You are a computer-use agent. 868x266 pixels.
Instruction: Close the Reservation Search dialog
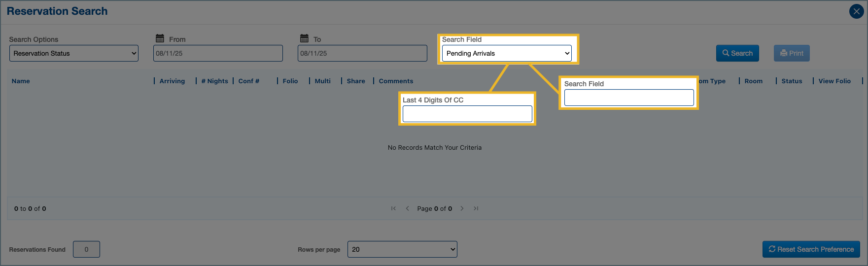coord(856,11)
